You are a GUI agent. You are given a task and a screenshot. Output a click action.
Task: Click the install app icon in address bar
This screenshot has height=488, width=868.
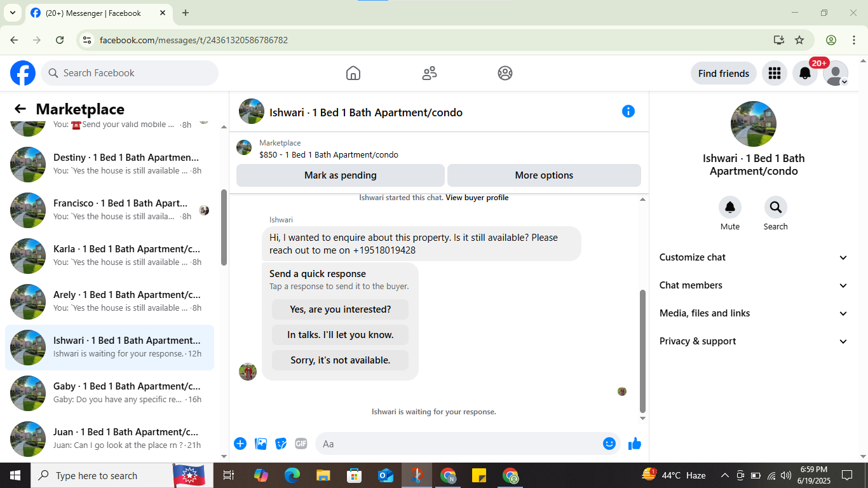(x=779, y=40)
